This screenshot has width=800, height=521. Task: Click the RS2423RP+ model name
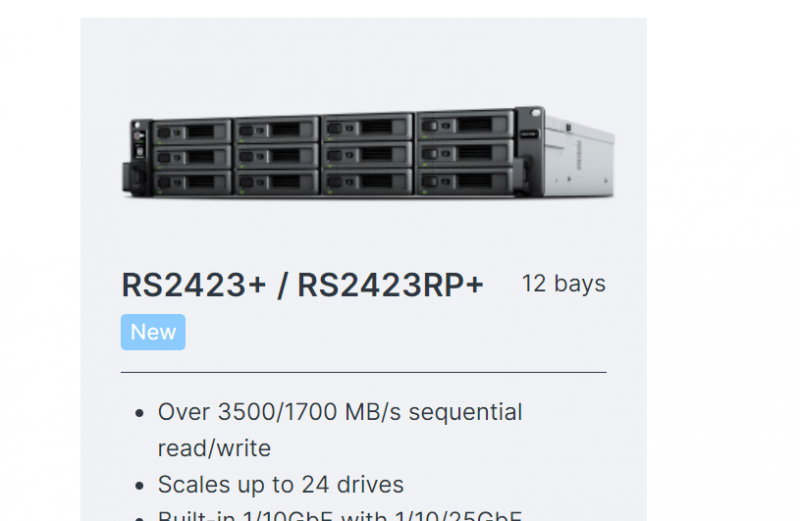click(390, 285)
